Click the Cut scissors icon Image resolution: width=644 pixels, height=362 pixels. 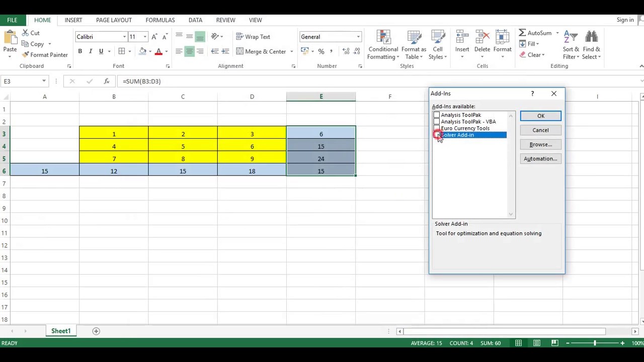[x=25, y=33]
